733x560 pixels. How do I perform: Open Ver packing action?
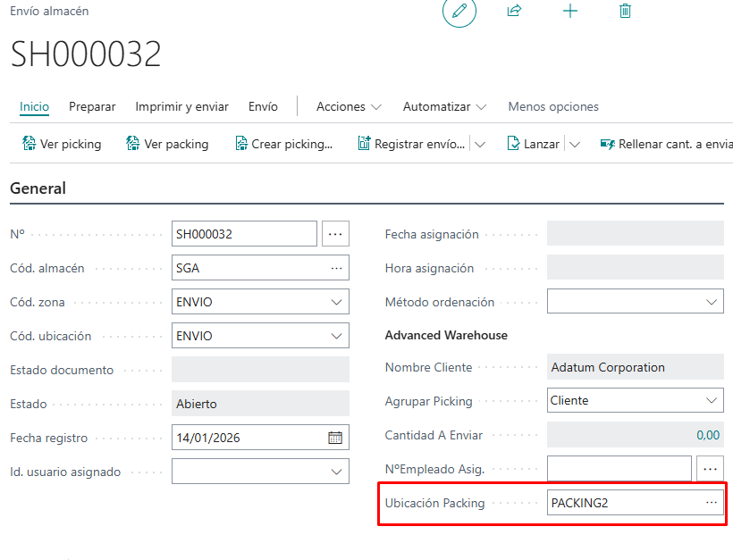167,144
